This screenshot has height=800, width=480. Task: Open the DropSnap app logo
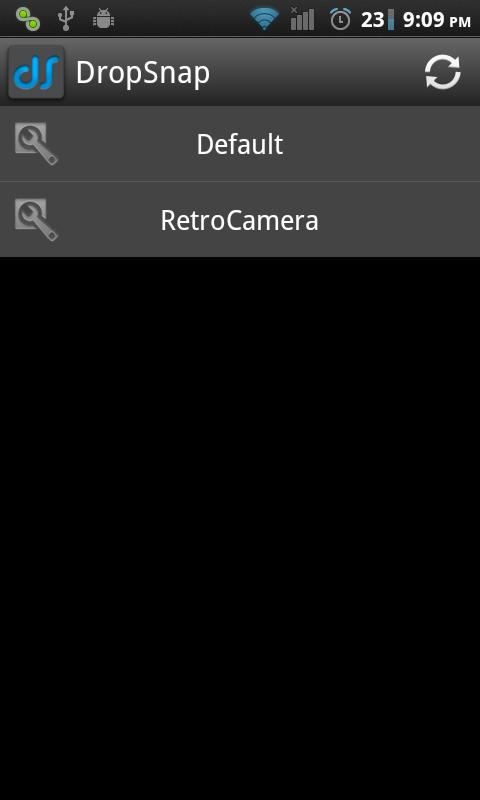coord(36,72)
